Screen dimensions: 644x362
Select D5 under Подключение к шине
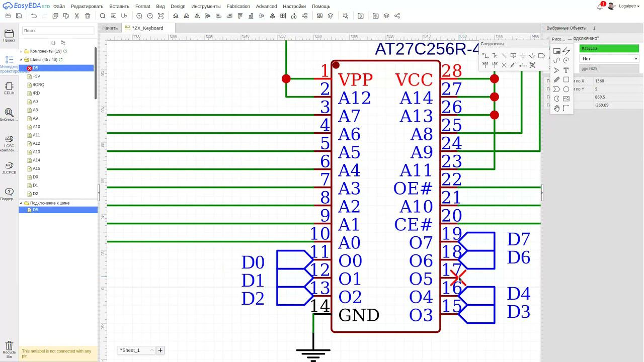pos(58,210)
